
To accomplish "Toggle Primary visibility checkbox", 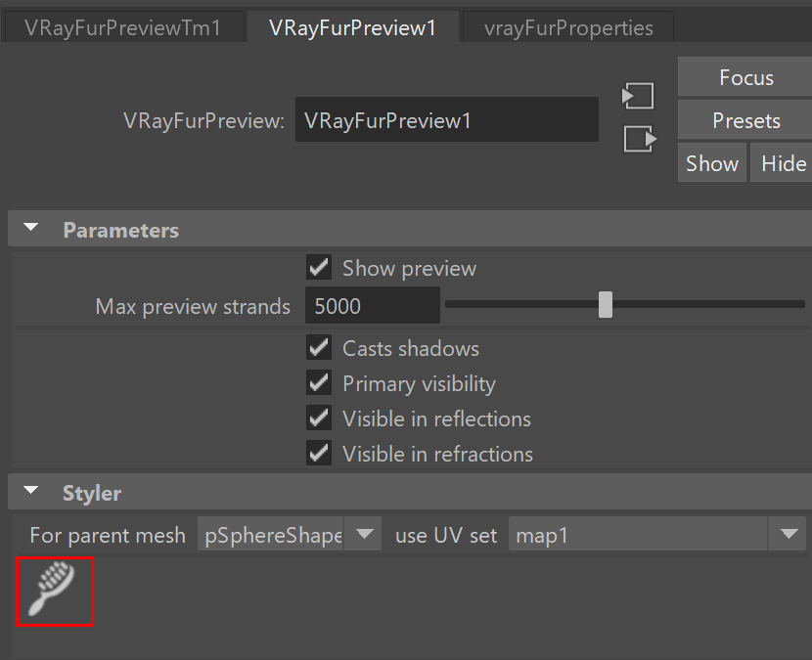I will 319,383.
